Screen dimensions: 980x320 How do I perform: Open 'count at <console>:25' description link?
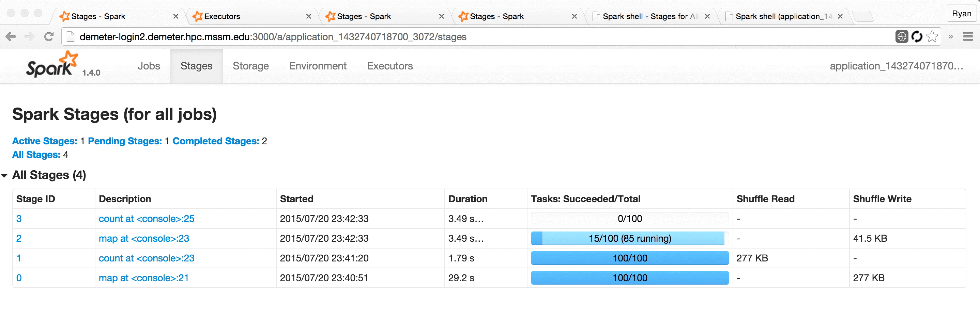coord(147,219)
